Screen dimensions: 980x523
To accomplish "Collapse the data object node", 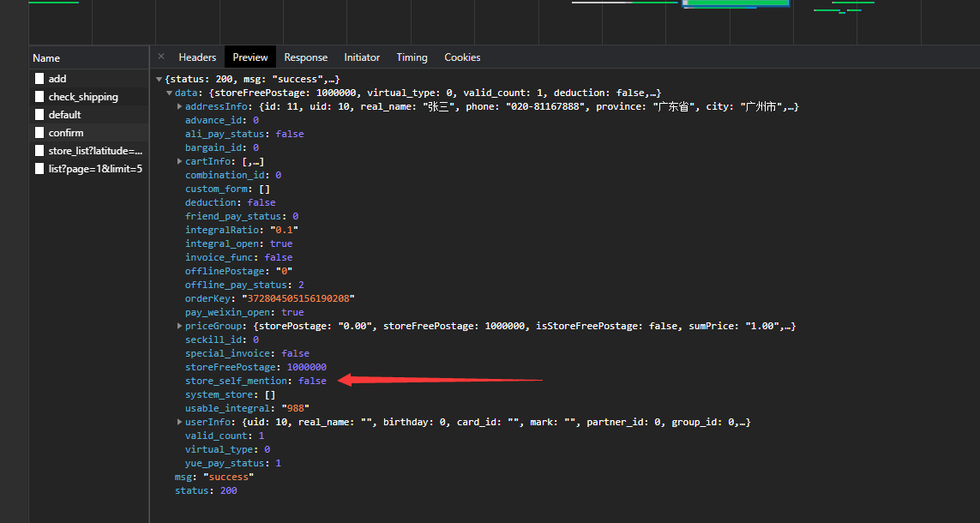I will tap(170, 93).
